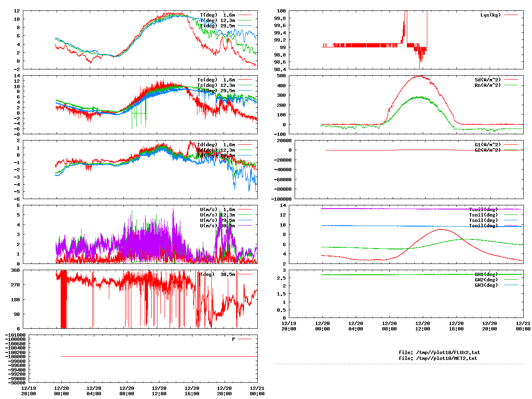Click the '-98800' pressure axis value
This screenshot has width=532, height=399.
(17, 383)
